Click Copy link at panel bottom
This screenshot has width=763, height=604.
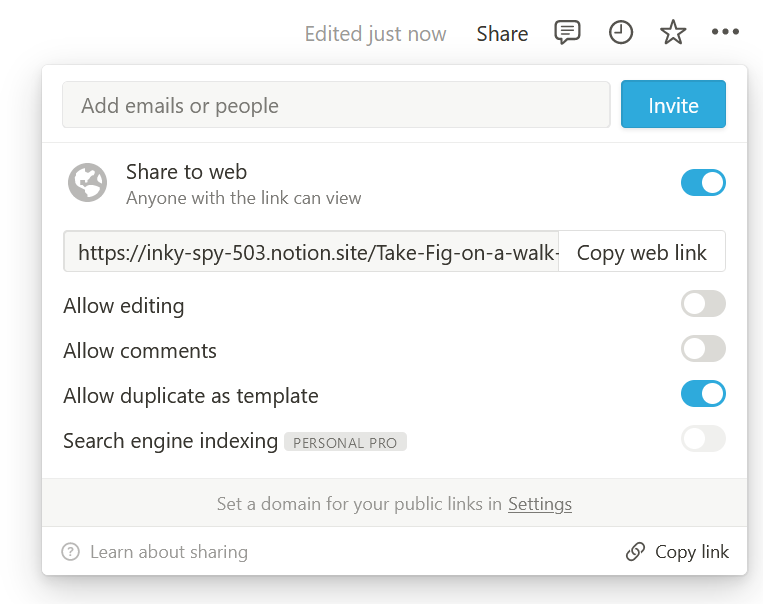tap(691, 552)
